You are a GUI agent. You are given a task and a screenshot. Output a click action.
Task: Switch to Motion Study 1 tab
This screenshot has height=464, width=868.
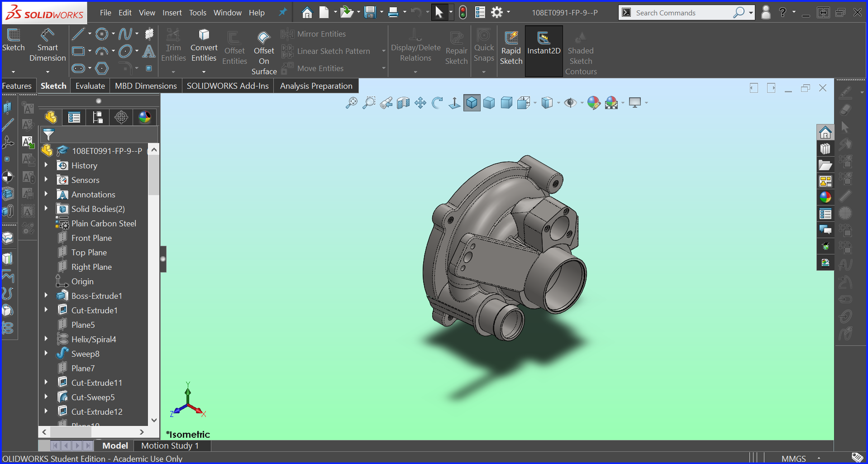170,446
